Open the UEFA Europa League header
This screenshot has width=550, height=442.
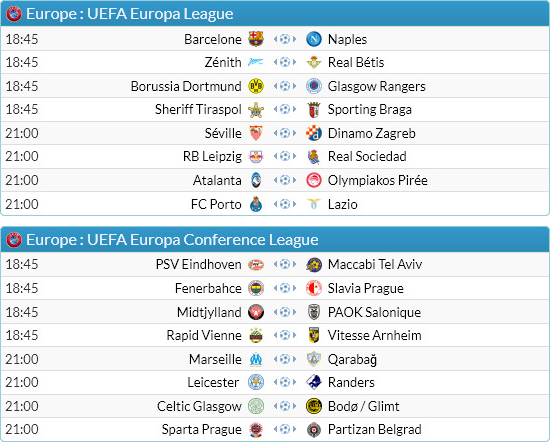click(275, 14)
